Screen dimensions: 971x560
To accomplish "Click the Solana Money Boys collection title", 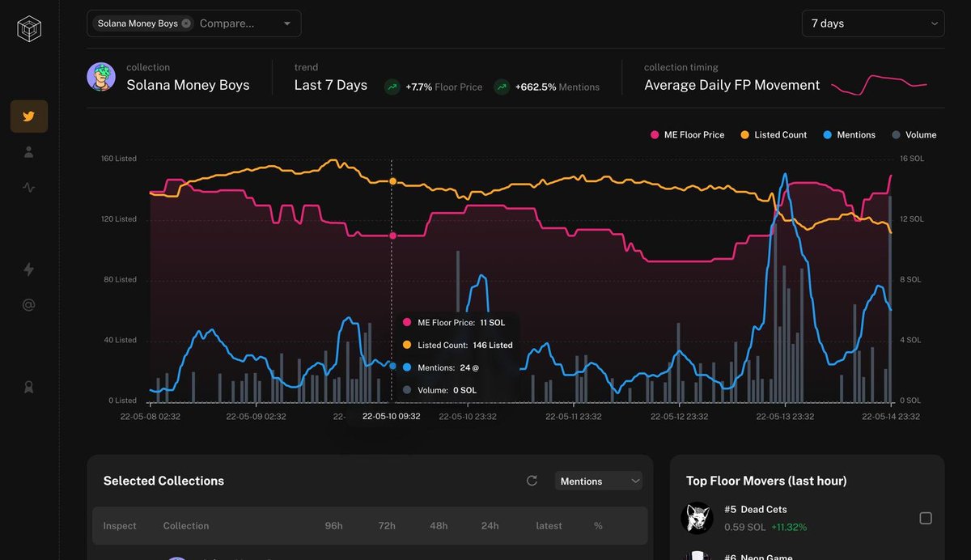I will coord(188,85).
